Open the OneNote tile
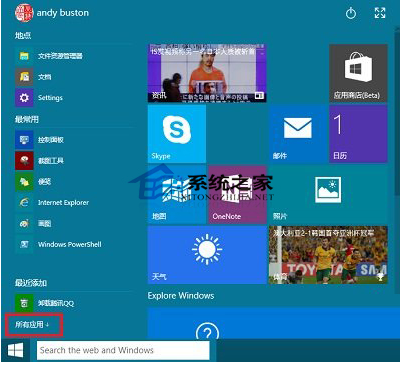 pos(237,195)
